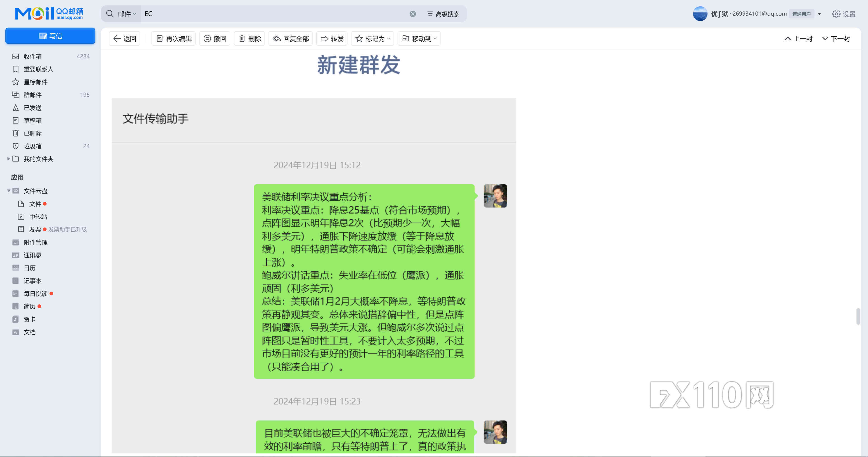Screen dimensions: 868x457
Task: Click the 新建群发 heading
Action: point(359,65)
